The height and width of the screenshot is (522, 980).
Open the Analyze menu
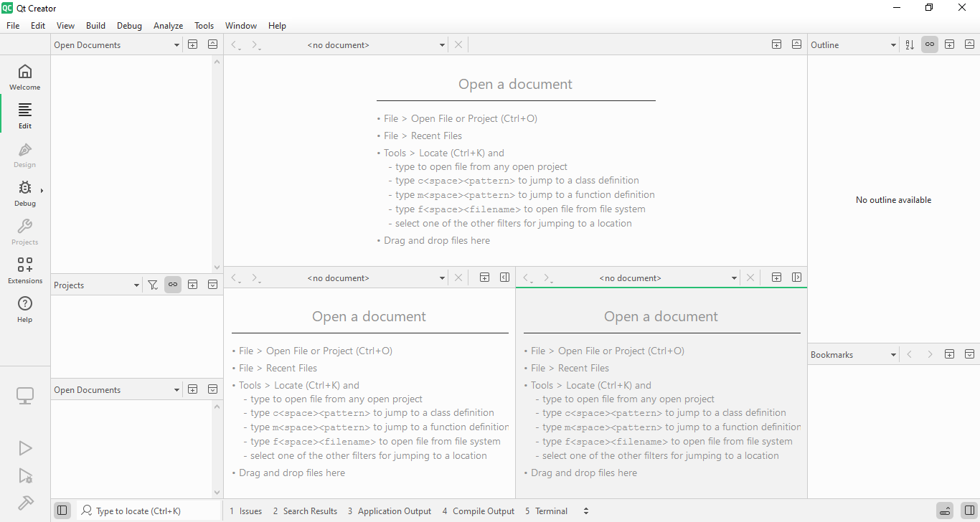click(168, 25)
